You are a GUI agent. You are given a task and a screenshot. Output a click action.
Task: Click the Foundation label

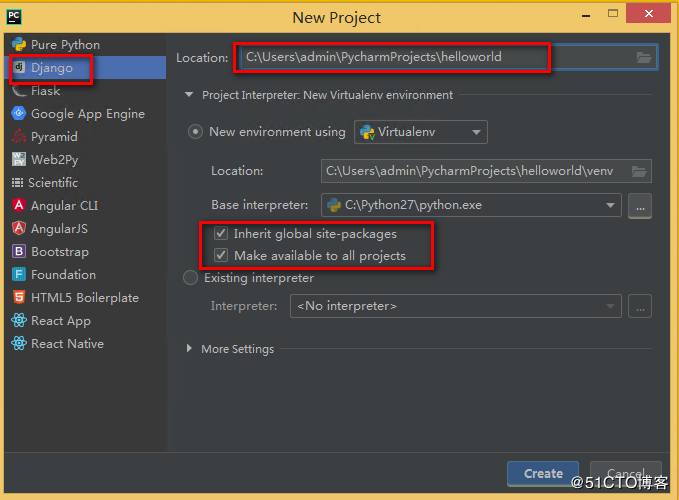[x=63, y=274]
